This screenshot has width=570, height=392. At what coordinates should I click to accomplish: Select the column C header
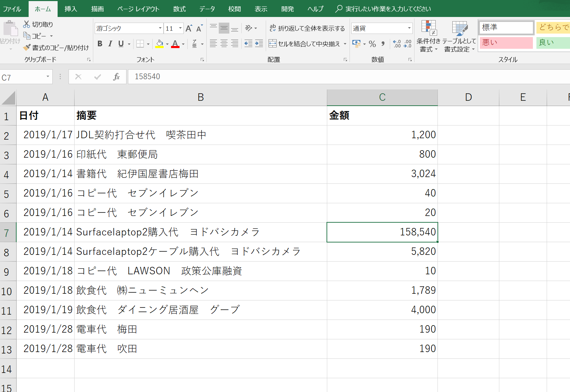[x=382, y=97]
